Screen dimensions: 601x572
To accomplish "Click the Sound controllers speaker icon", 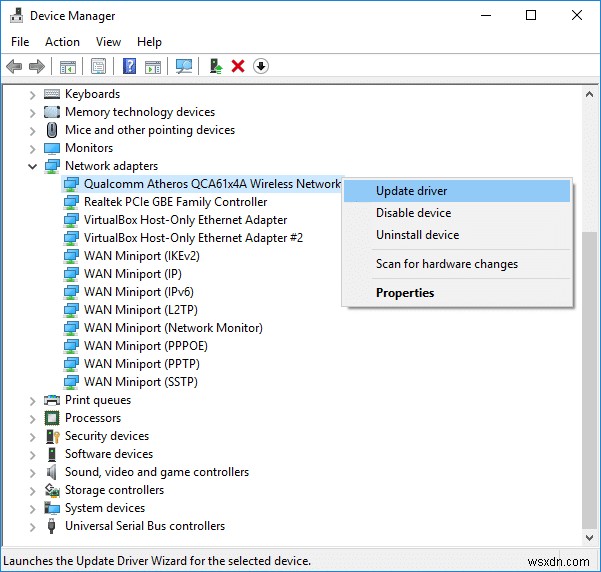I will [x=52, y=472].
